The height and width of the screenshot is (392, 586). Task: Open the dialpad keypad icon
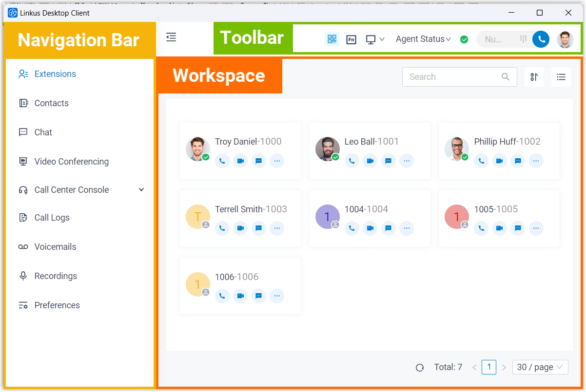click(523, 39)
